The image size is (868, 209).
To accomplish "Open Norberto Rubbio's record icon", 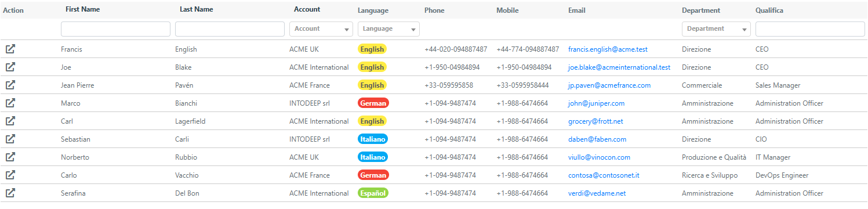I will 10,157.
